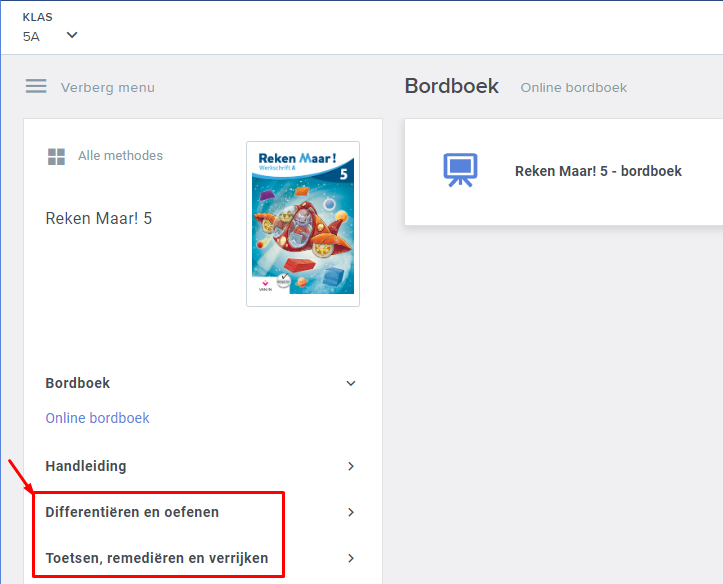Click Online bordboek breadcrumb text in header
The image size is (723, 584).
click(x=574, y=88)
